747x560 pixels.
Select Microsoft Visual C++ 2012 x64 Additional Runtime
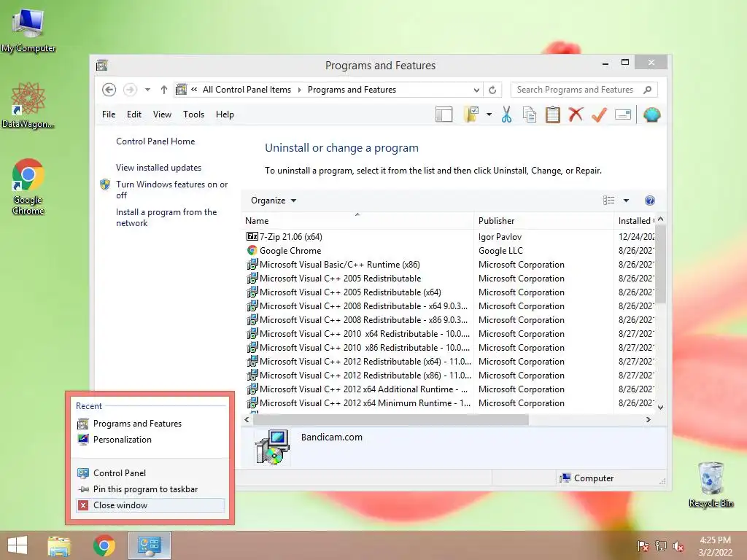coord(363,389)
